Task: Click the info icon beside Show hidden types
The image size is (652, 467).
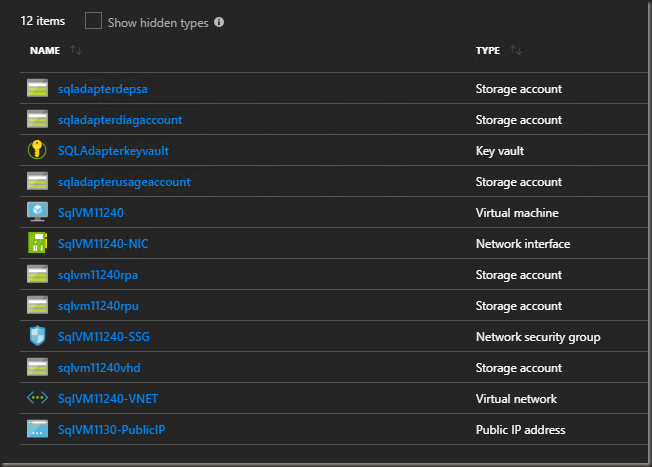Action: pyautogui.click(x=219, y=22)
